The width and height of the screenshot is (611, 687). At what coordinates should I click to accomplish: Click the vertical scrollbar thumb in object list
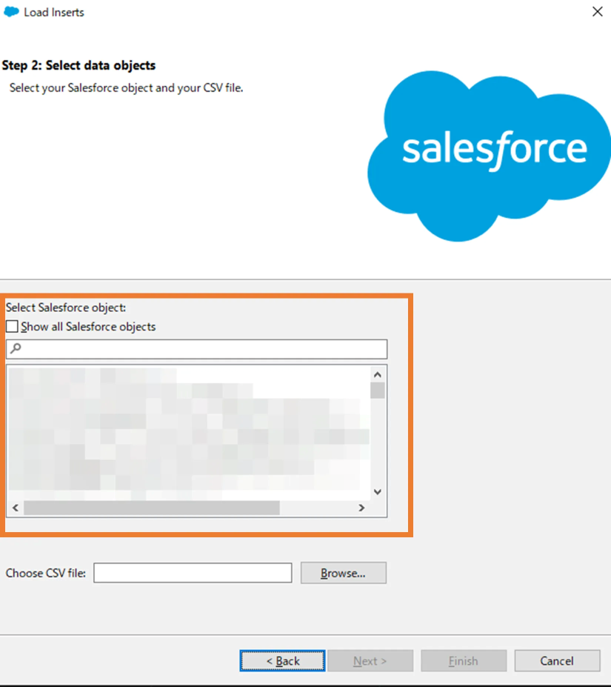click(x=378, y=390)
